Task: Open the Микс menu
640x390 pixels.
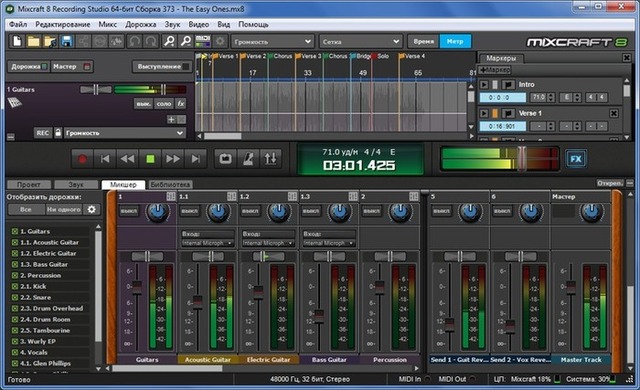Action: [x=107, y=24]
